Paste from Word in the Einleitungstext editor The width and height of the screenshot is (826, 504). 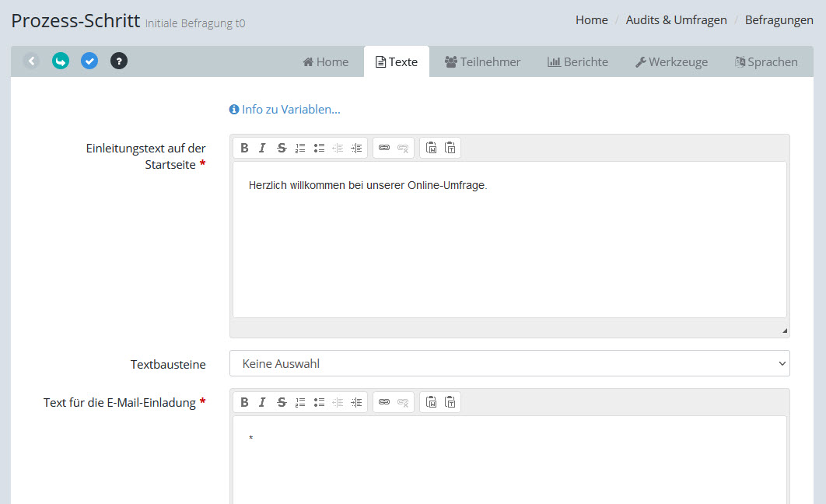click(x=431, y=148)
